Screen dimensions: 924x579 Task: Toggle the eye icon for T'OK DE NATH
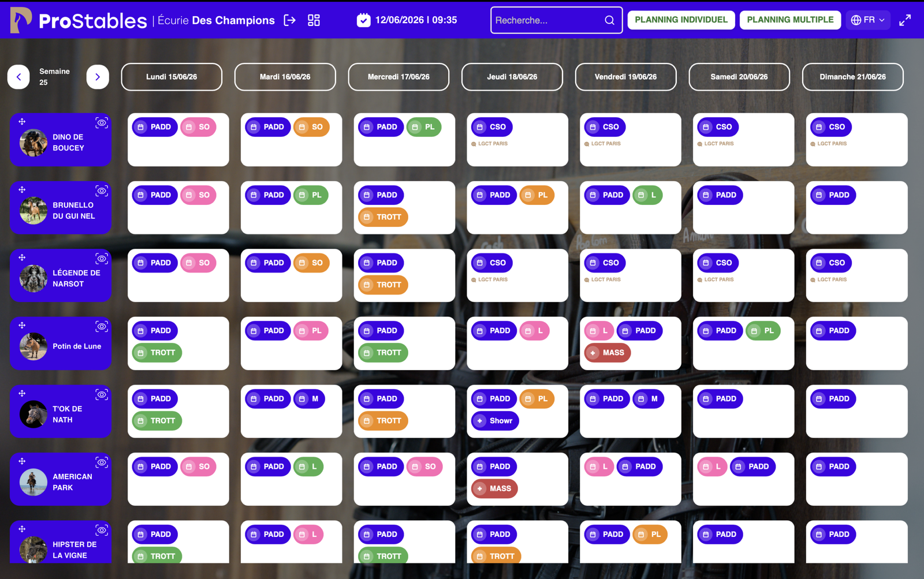pos(102,395)
